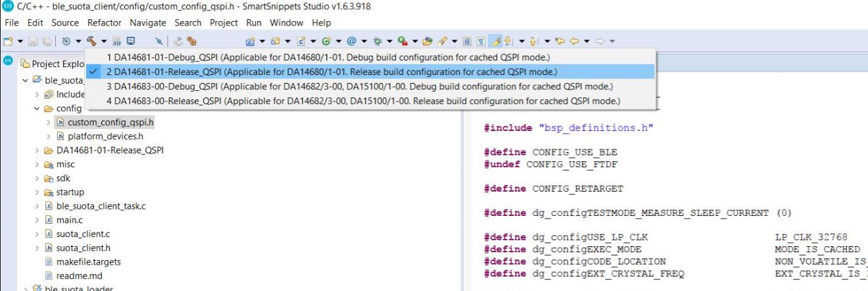Click the New Source Folder icon
This screenshot has width=868, height=291.
(276, 41)
